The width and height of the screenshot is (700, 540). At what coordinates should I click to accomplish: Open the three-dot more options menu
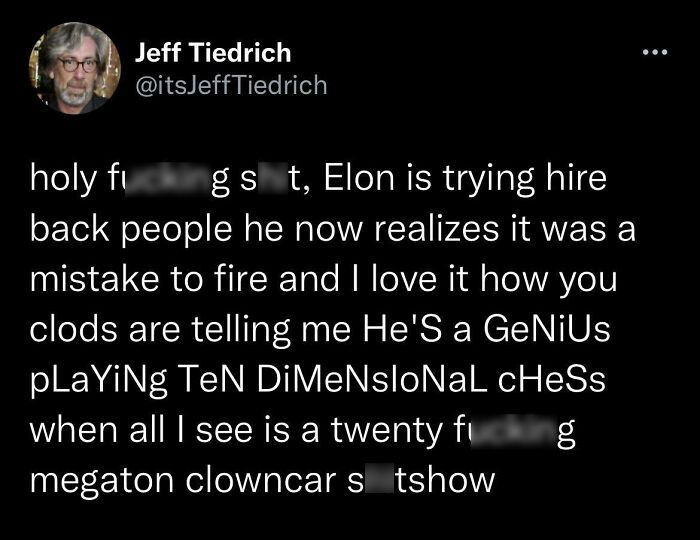point(655,50)
